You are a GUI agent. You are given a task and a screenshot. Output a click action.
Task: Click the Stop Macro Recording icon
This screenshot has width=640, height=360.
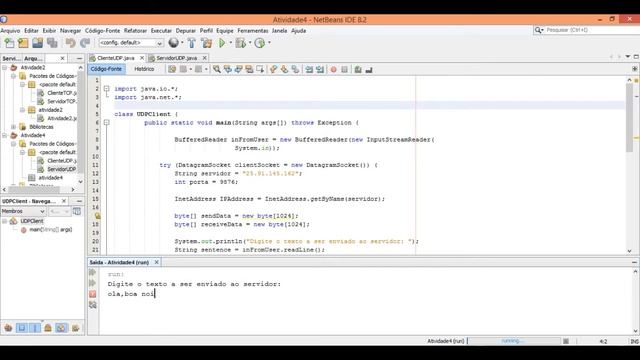point(344,69)
